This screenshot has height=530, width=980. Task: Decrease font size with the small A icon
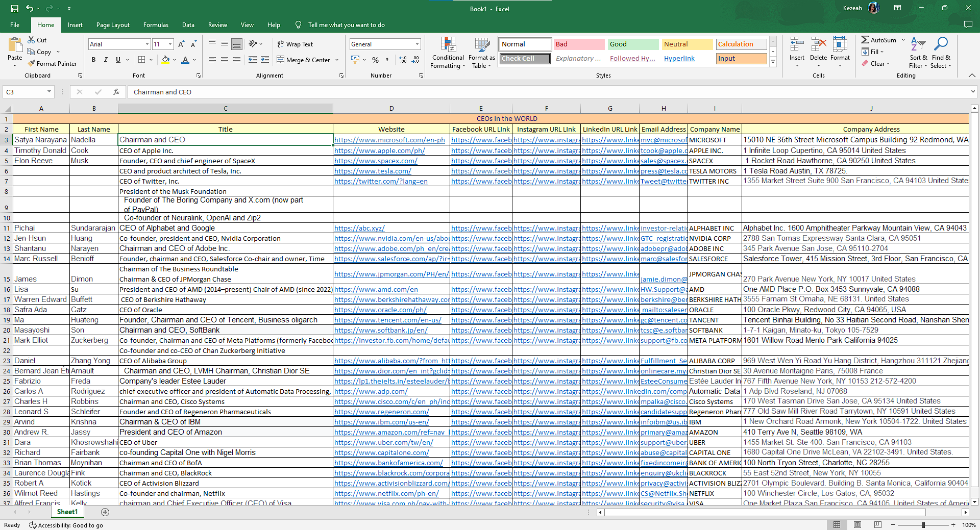click(x=193, y=44)
